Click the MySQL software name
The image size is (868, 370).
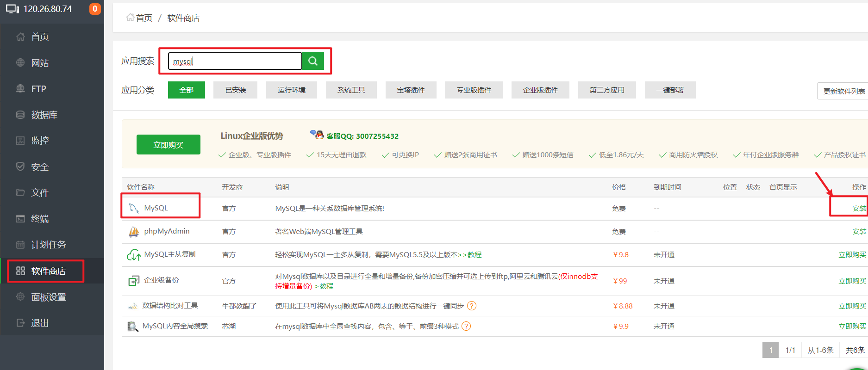tap(156, 208)
